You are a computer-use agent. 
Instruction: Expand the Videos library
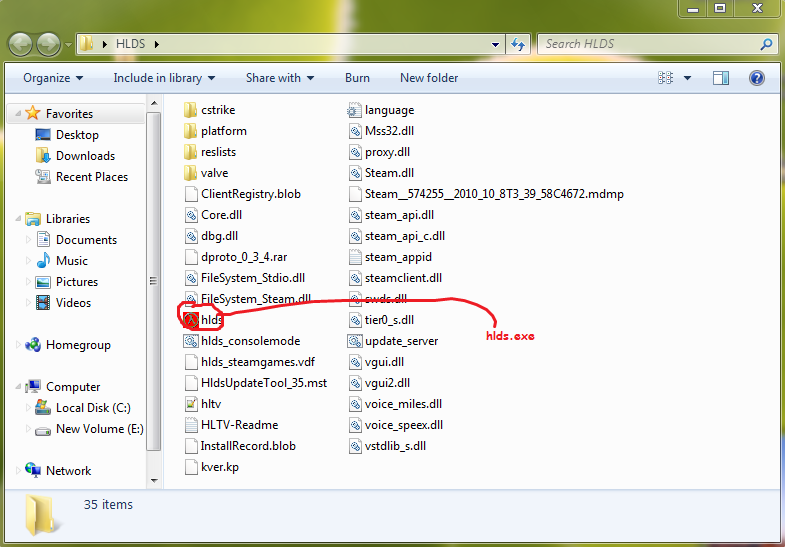pos(28,303)
